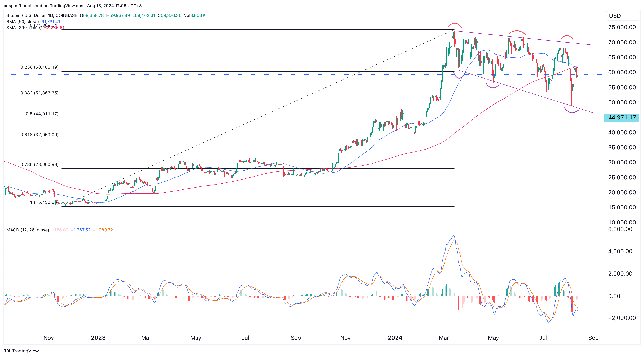The height and width of the screenshot is (357, 644).
Task: Select the Bitcoin / U.S. Dollar symbol title
Action: (42, 15)
